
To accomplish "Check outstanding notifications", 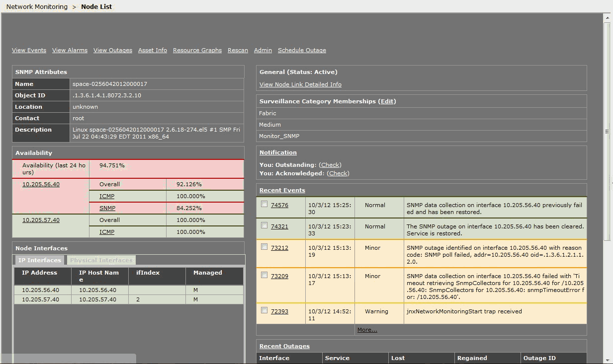I will click(x=330, y=164).
